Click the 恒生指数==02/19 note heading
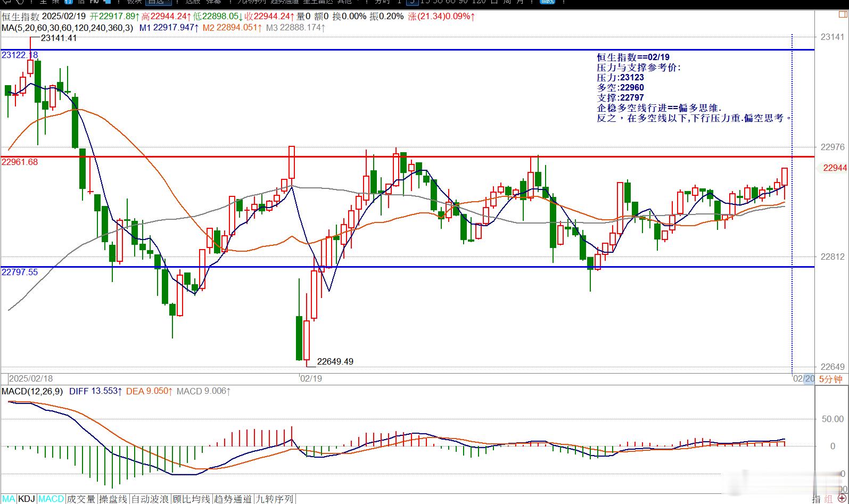The image size is (849, 504). tap(633, 57)
